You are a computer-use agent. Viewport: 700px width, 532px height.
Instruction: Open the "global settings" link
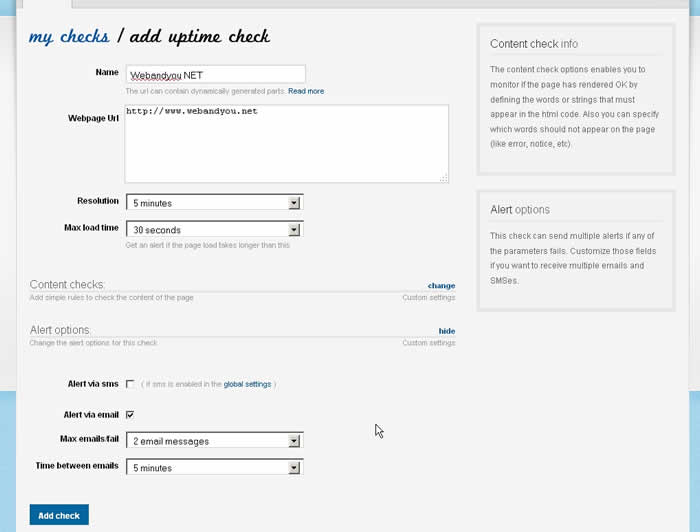click(247, 384)
